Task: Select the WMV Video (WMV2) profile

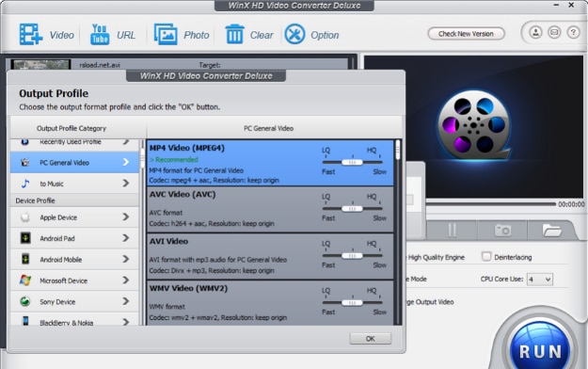Action: coord(270,303)
